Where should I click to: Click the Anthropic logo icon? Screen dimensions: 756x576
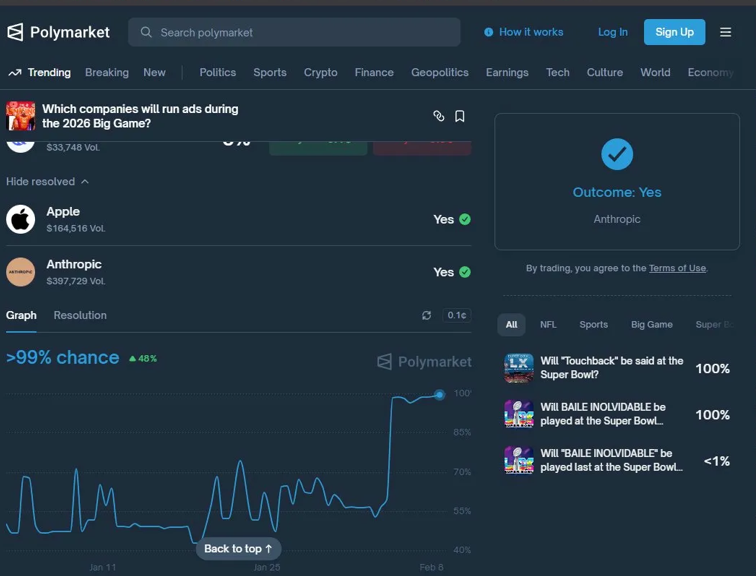coord(20,272)
